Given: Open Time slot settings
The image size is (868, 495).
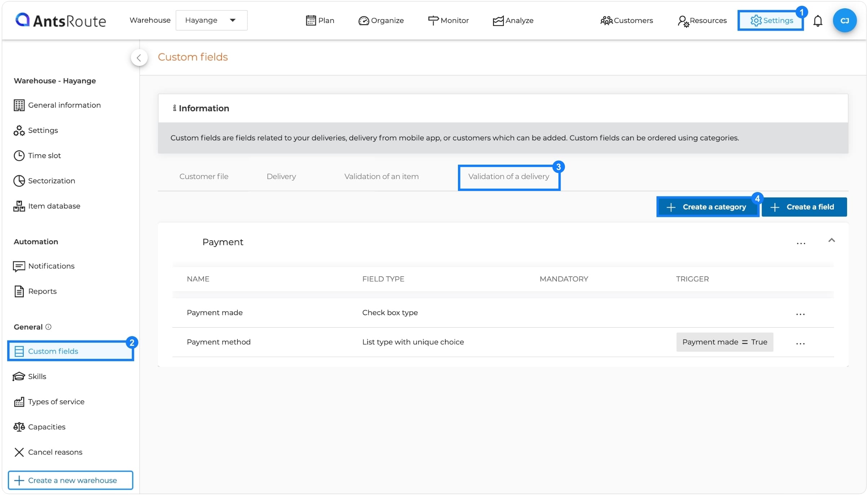Looking at the screenshot, I should [44, 155].
